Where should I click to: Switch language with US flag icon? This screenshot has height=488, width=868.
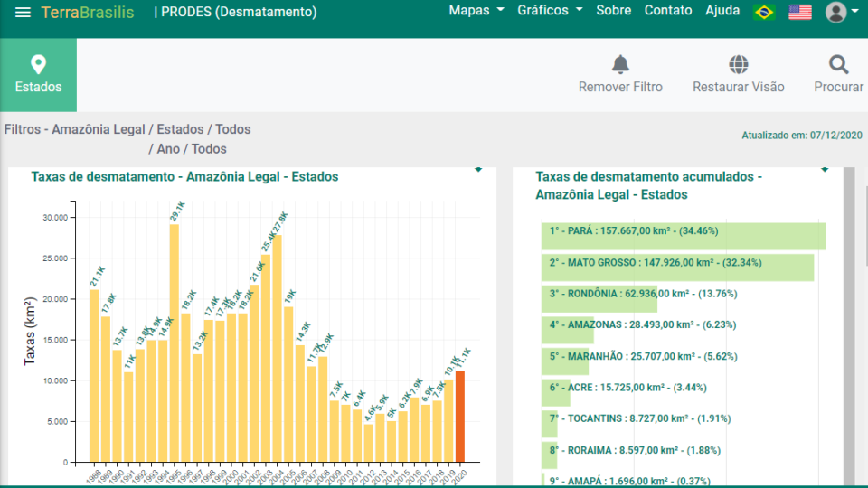point(800,12)
